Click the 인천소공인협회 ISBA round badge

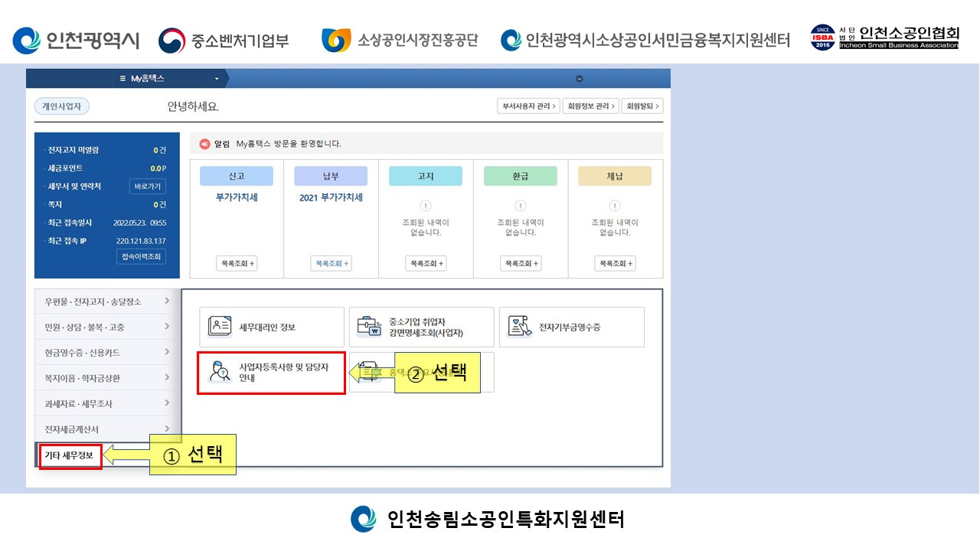pyautogui.click(x=822, y=37)
